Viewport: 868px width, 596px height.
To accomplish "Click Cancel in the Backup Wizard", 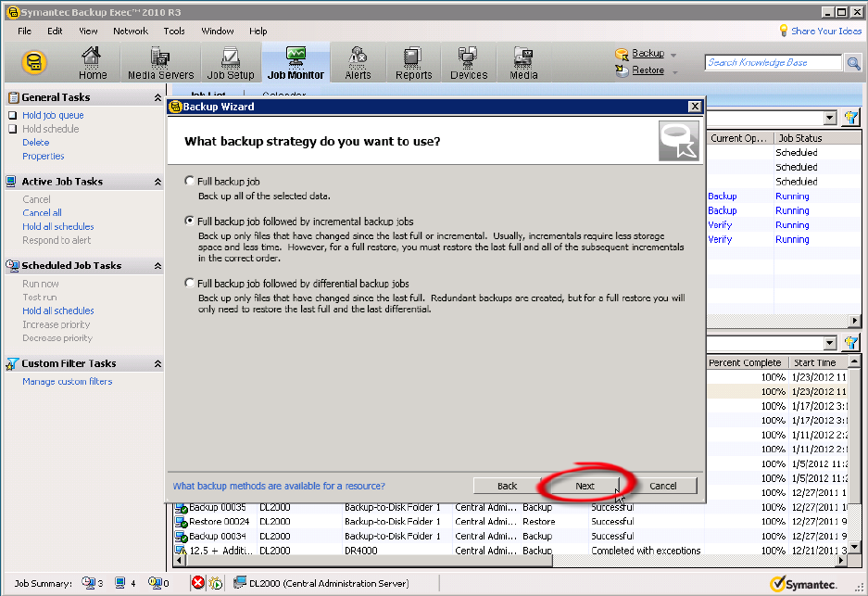I will 662,486.
